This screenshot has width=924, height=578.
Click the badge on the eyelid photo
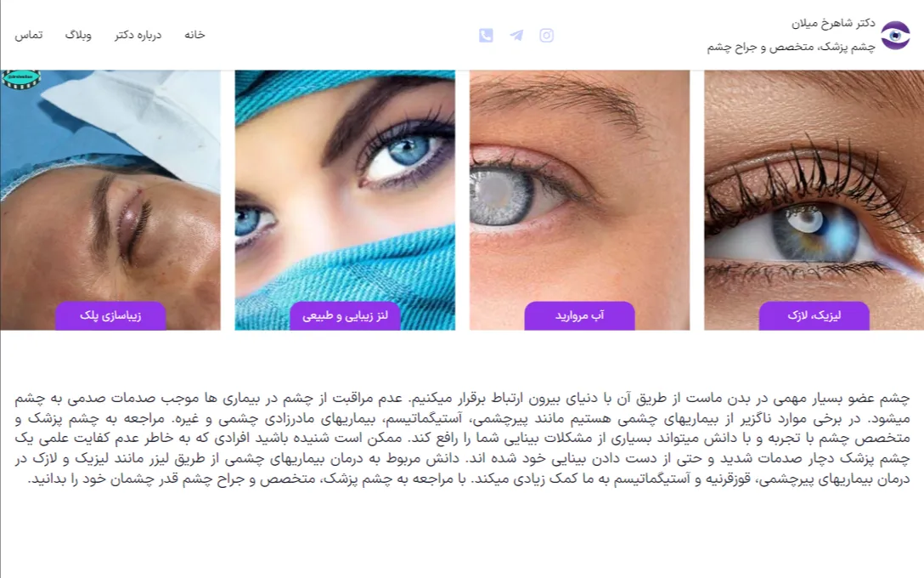(21, 79)
